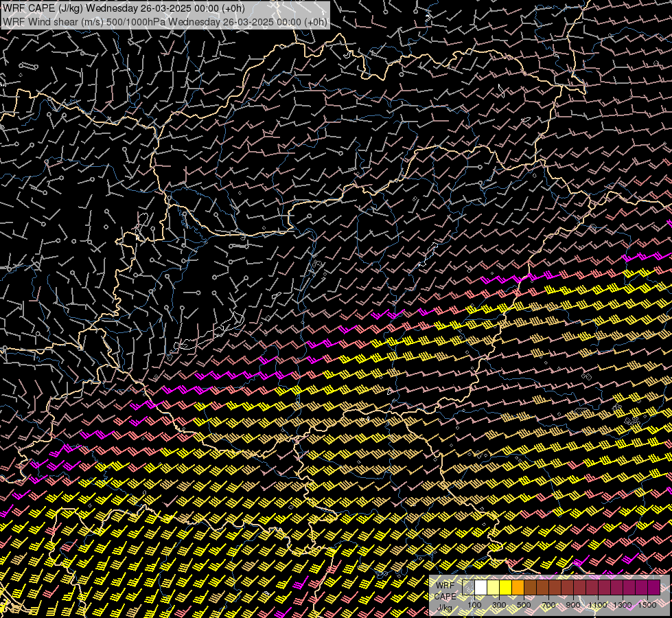Click the legend value 1500

647,605
